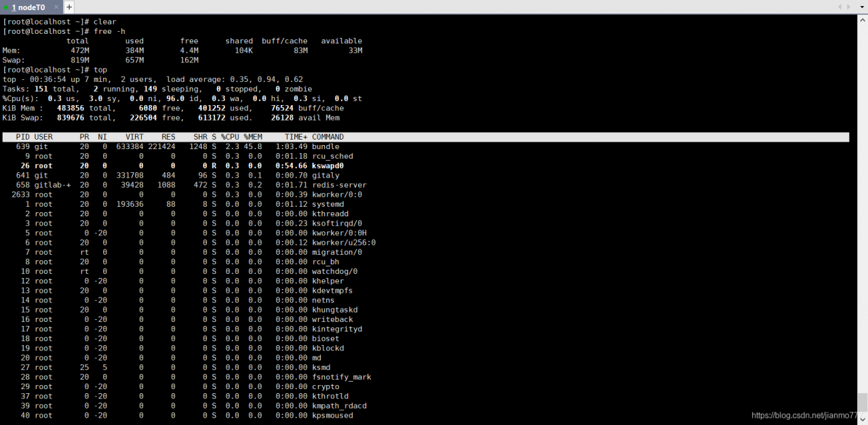Select the systemd process name

coord(328,204)
